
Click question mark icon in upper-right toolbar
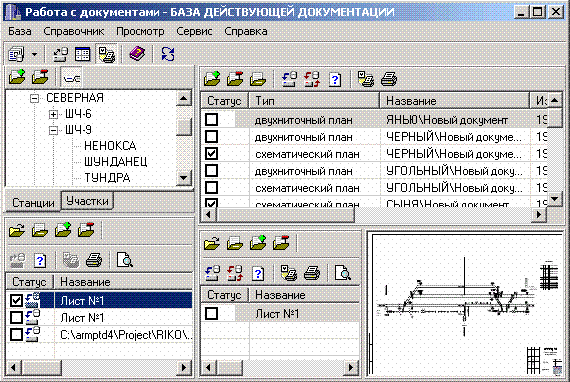click(x=335, y=79)
